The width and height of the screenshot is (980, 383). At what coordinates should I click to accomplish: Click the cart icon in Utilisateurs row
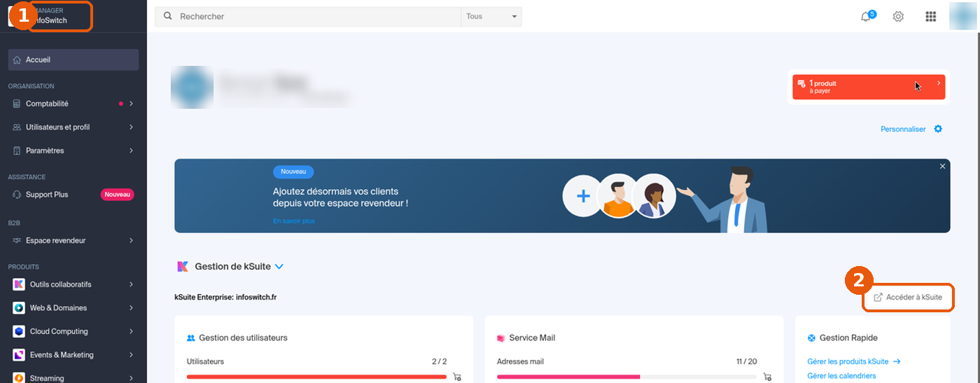457,376
